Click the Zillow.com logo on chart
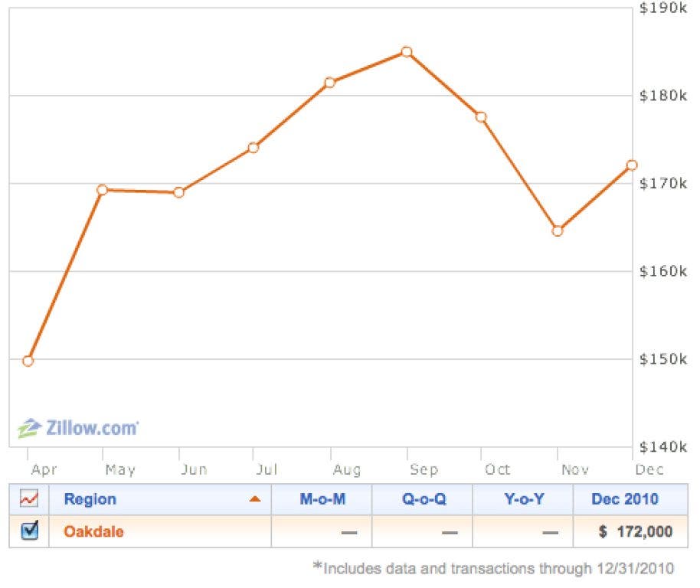700x588 pixels. (x=79, y=428)
